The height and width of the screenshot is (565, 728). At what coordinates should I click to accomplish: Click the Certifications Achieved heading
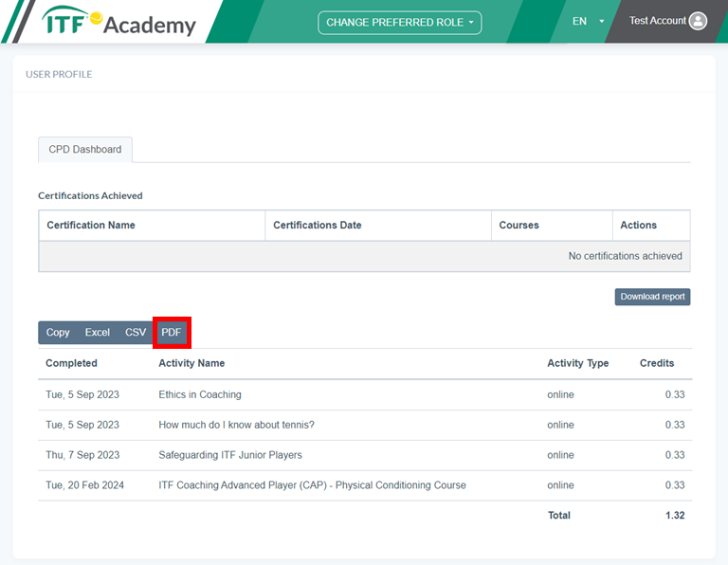click(x=90, y=196)
